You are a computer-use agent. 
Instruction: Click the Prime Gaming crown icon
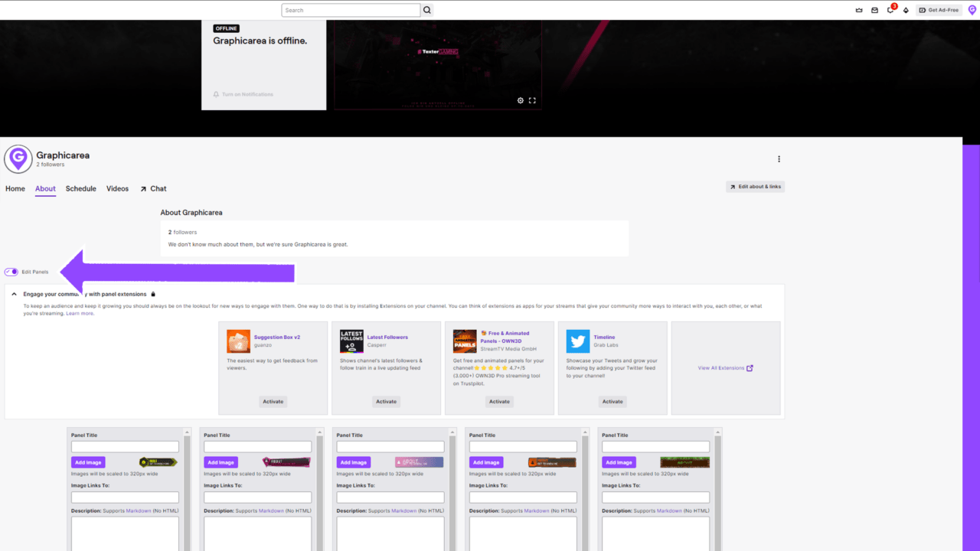coord(859,10)
